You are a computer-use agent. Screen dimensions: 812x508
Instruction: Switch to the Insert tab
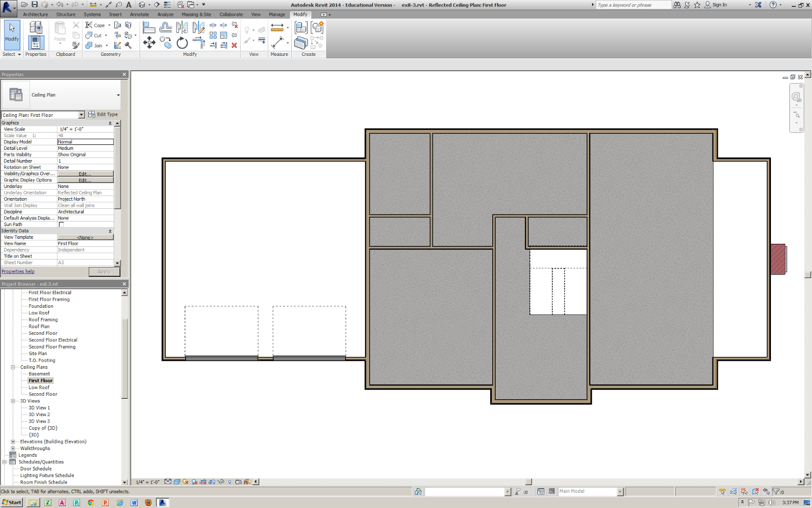pos(115,14)
